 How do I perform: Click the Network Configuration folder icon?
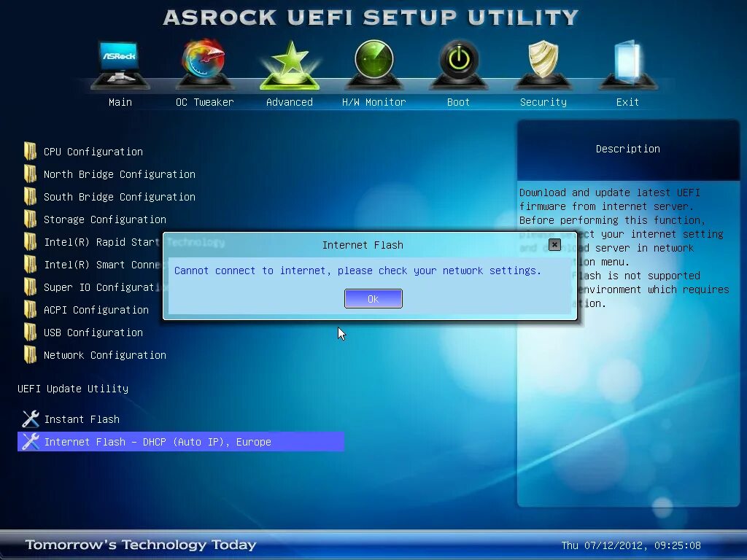[30, 355]
